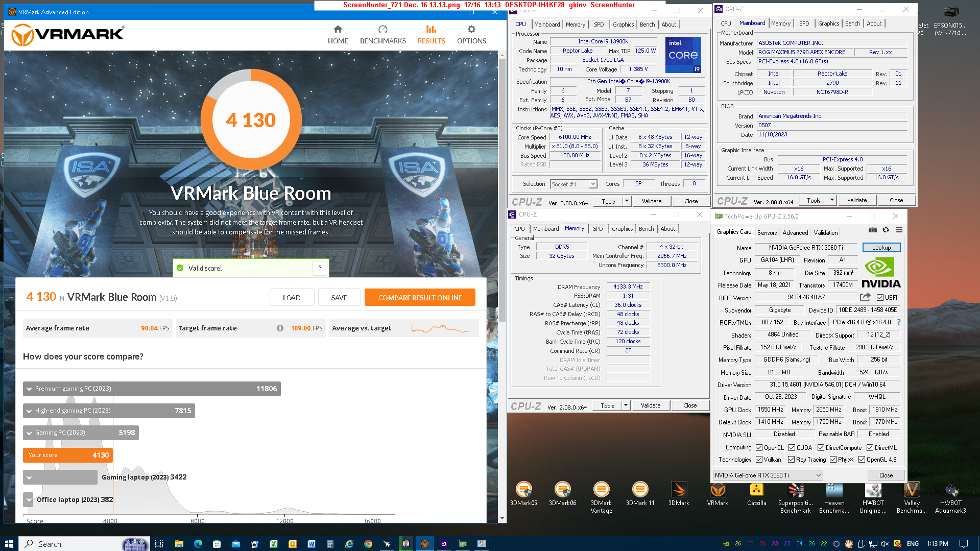The height and width of the screenshot is (551, 980).
Task: Open the Heaven Benchmark desktop shortcut
Action: coord(834,497)
